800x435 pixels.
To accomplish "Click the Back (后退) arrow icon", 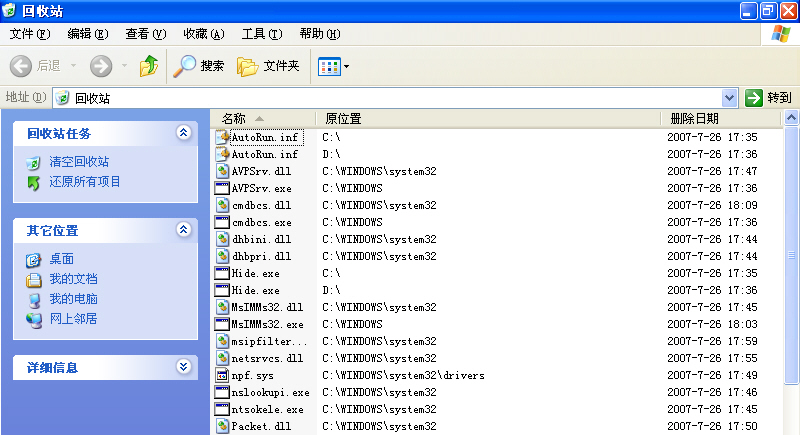I will 21,66.
